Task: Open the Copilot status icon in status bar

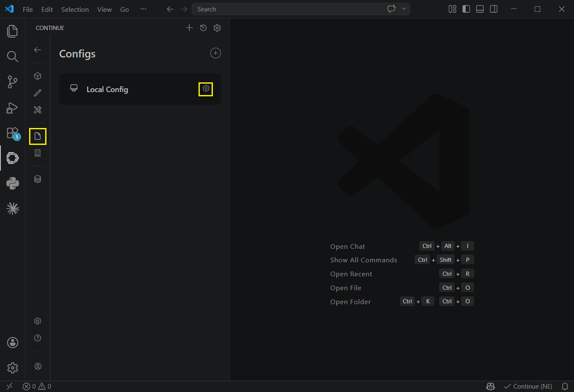Action: pyautogui.click(x=490, y=387)
